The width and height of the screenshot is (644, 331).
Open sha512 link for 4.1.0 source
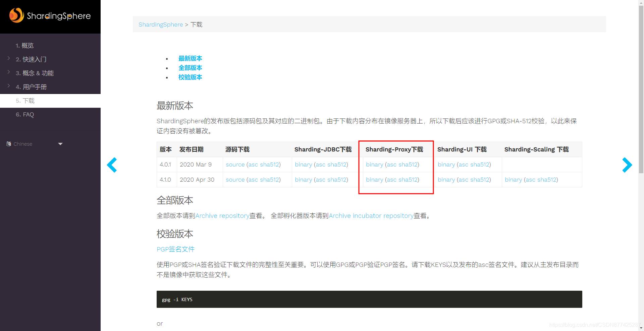click(269, 180)
